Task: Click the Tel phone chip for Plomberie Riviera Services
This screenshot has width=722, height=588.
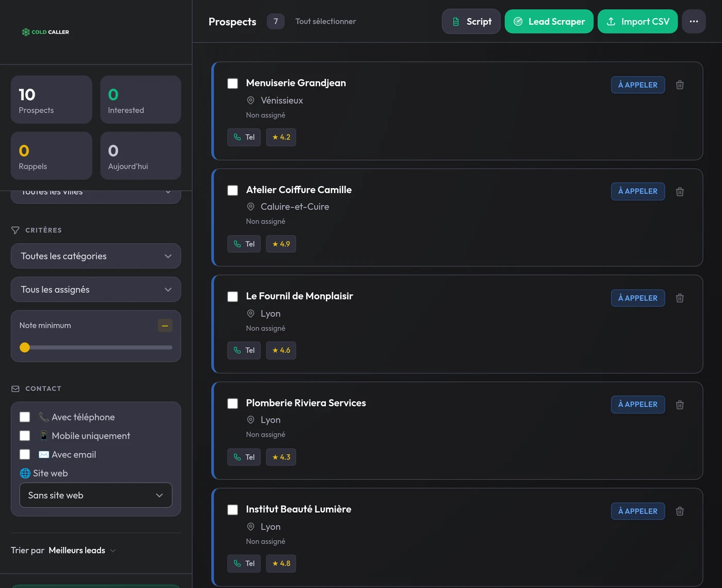Action: 244,457
